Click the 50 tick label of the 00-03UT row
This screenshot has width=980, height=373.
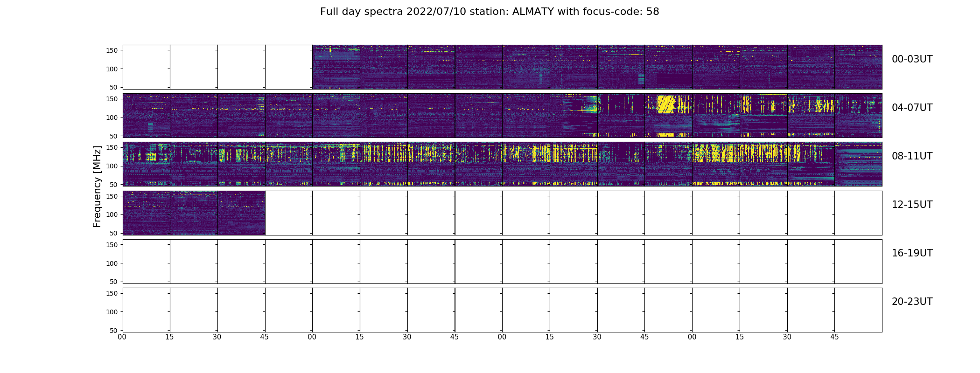click(x=114, y=87)
